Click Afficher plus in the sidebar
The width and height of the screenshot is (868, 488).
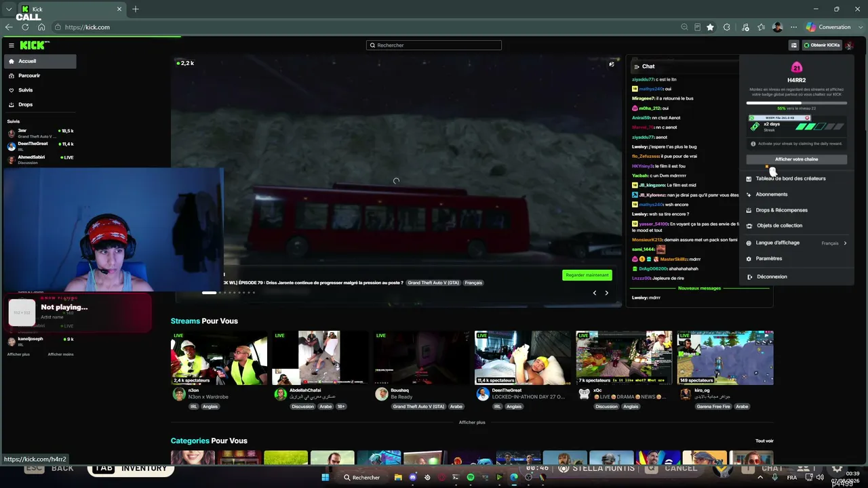tap(18, 354)
